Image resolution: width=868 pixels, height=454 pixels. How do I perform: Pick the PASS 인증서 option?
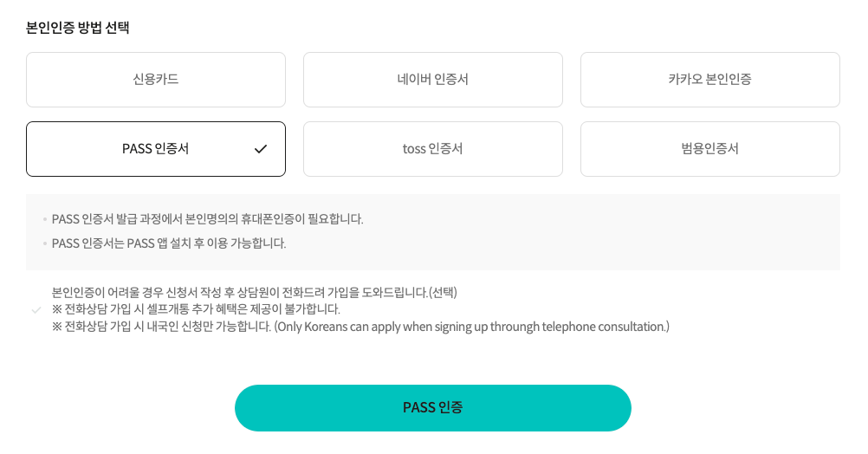[156, 149]
